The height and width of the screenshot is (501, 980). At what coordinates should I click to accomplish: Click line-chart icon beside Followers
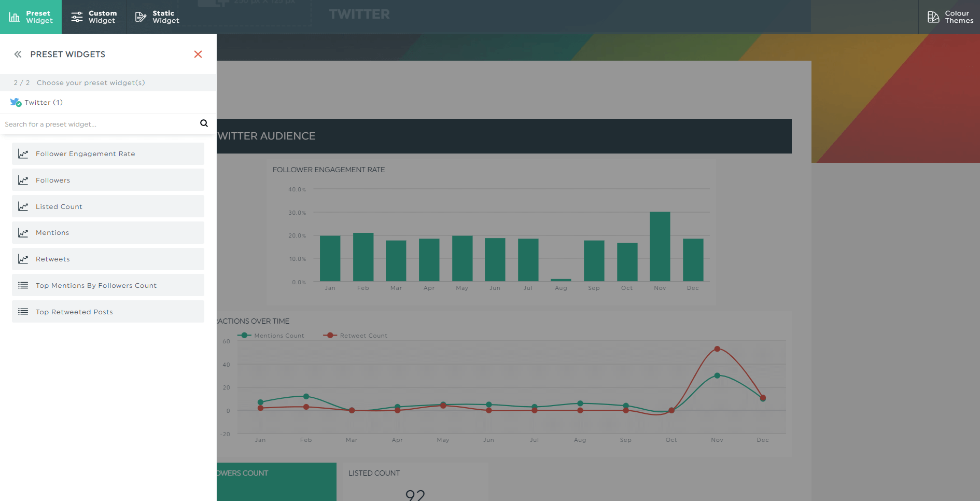click(x=23, y=180)
